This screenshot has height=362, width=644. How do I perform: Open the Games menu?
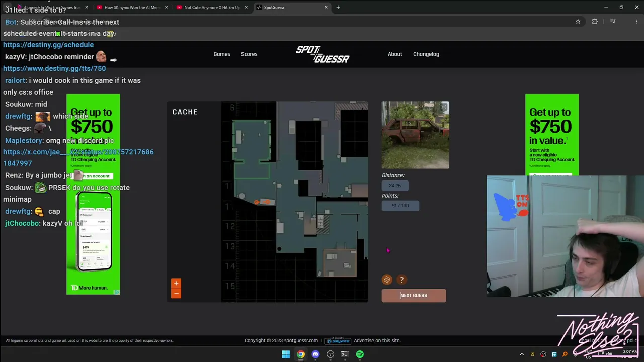tap(222, 54)
